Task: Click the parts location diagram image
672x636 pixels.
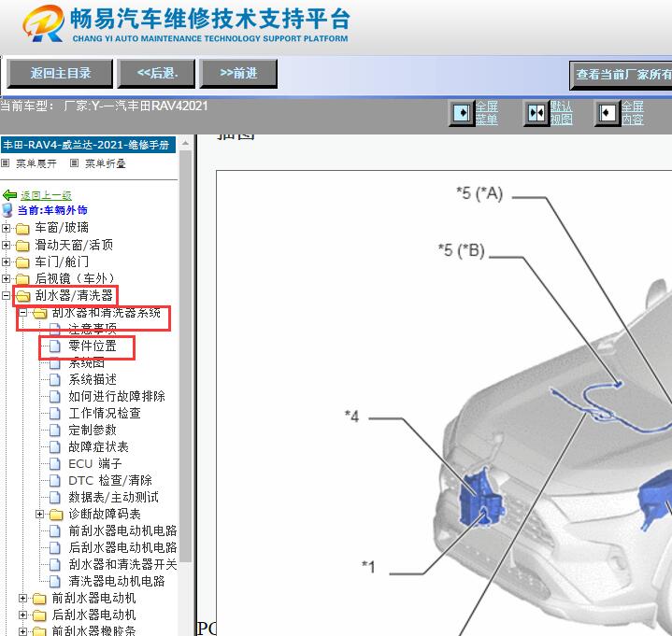Action: pyautogui.click(x=444, y=403)
